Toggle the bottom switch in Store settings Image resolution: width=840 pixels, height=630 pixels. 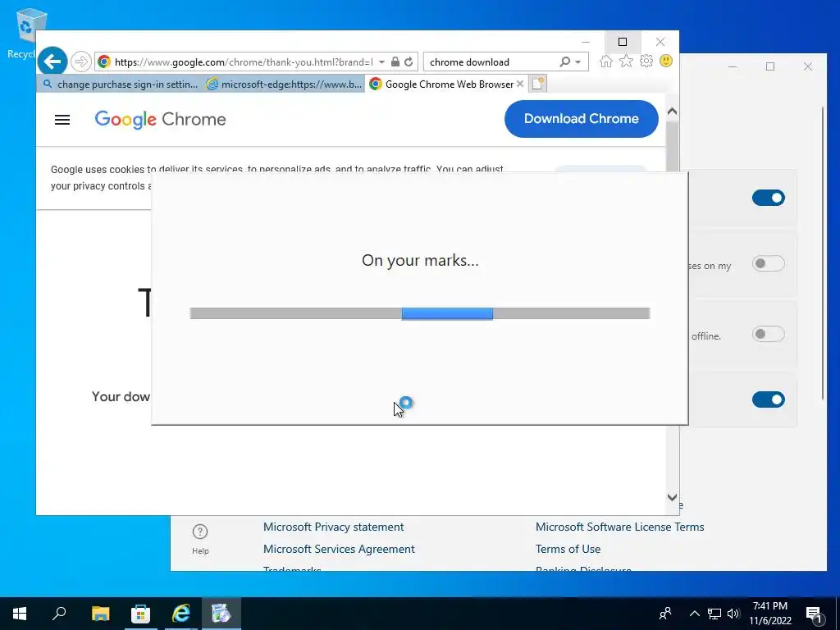(x=768, y=399)
